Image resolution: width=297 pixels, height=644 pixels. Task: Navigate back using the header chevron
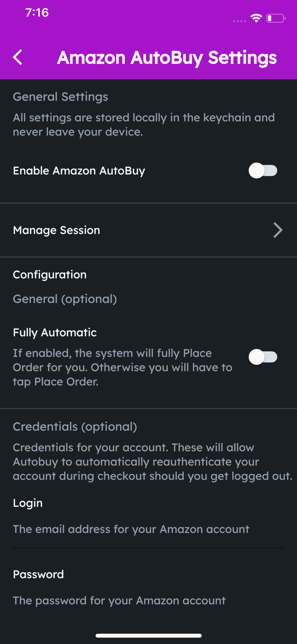(17, 57)
